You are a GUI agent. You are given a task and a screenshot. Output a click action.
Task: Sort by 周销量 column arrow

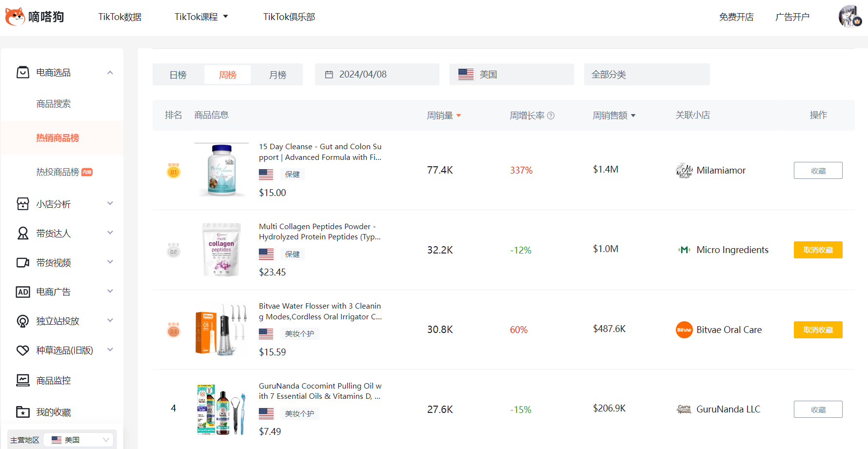[x=458, y=116]
